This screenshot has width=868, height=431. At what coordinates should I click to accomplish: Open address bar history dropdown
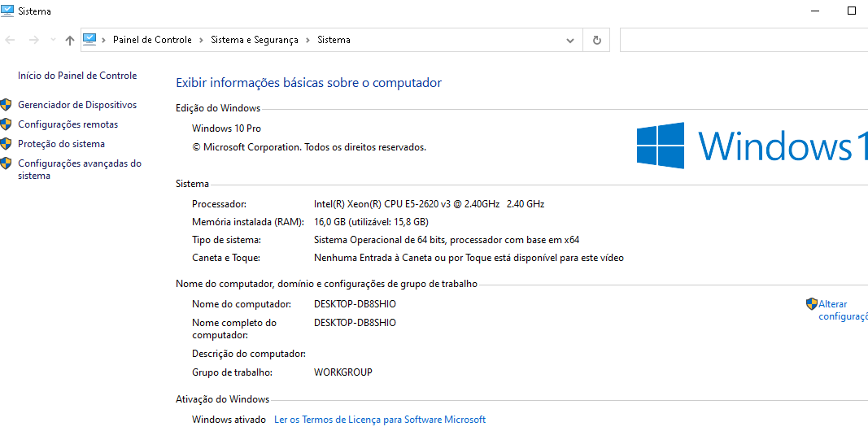coord(570,41)
